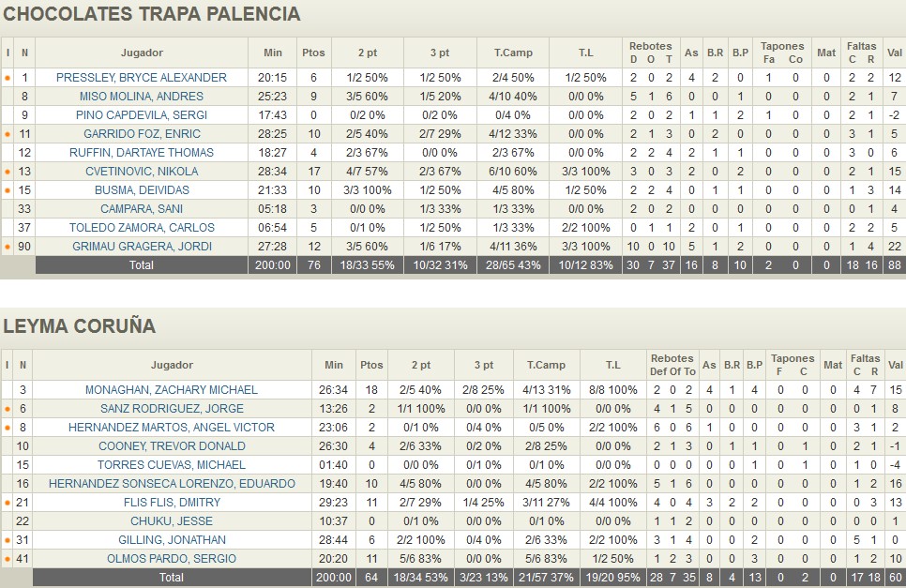
Task: Click Cooney, Trevor Donald's name
Action: (x=172, y=446)
